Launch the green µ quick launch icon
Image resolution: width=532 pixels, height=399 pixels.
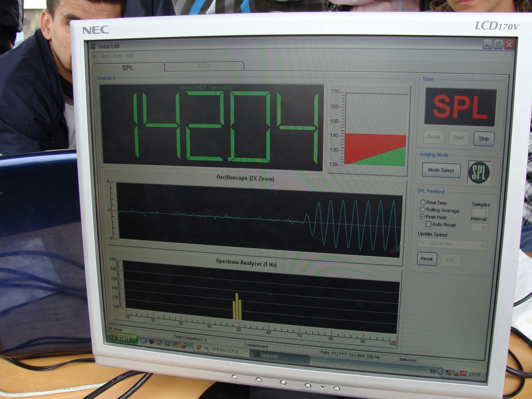tap(168, 343)
